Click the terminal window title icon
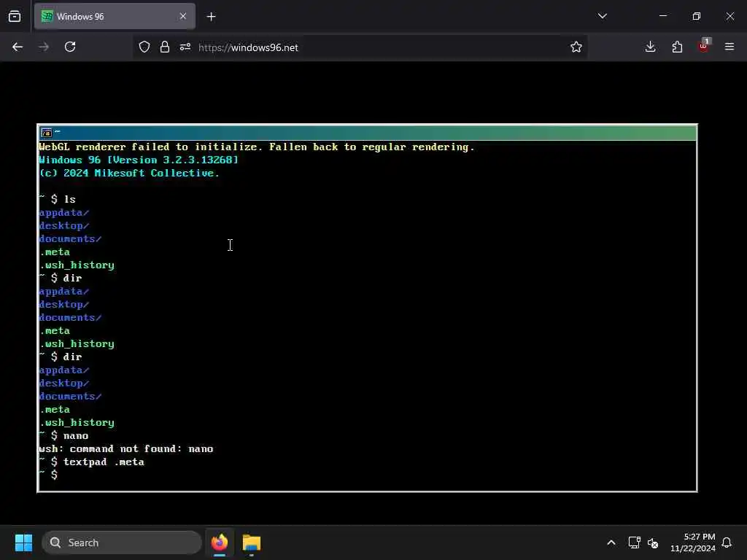Image resolution: width=747 pixels, height=560 pixels. click(x=46, y=133)
